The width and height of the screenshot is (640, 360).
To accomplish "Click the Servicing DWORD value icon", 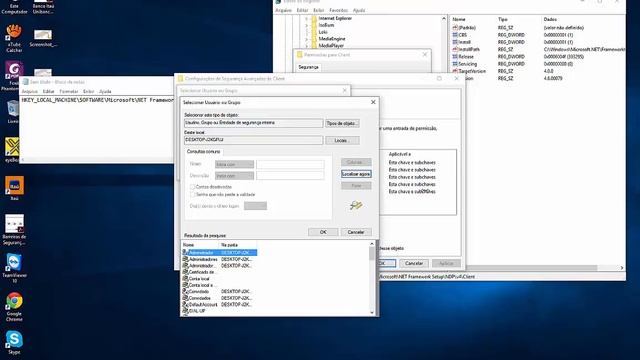I will [x=455, y=64].
